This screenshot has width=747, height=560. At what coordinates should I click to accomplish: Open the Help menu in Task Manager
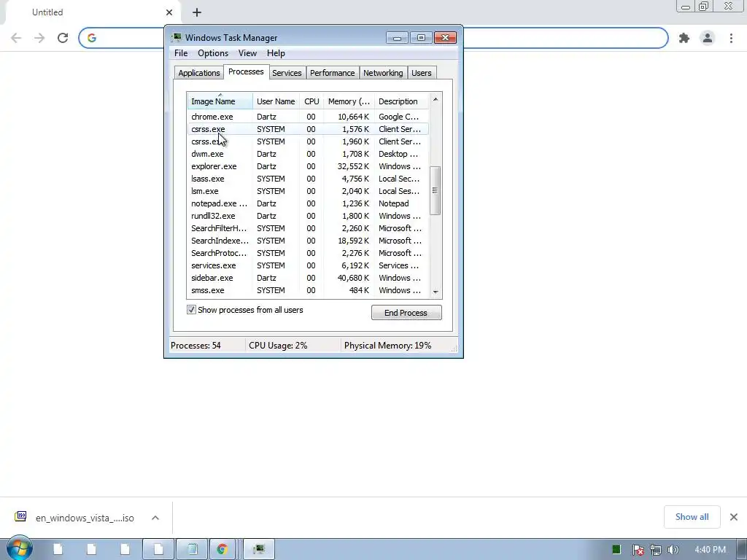tap(276, 53)
